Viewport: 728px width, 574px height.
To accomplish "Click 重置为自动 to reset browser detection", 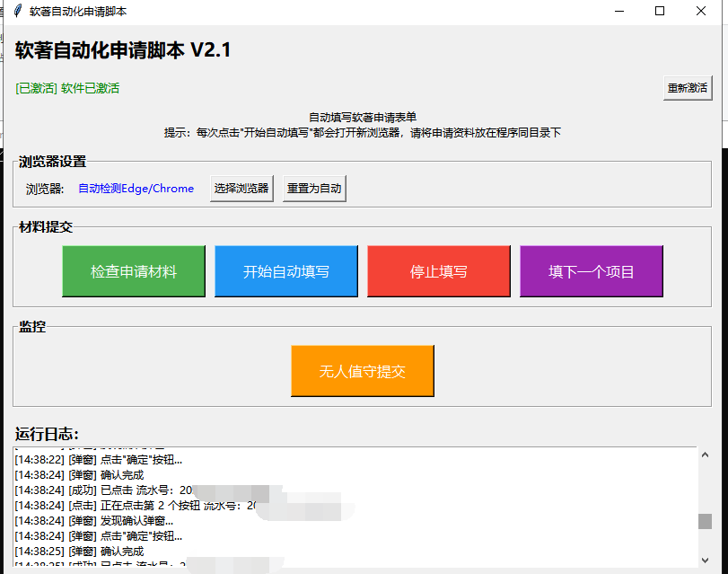I will tap(313, 189).
